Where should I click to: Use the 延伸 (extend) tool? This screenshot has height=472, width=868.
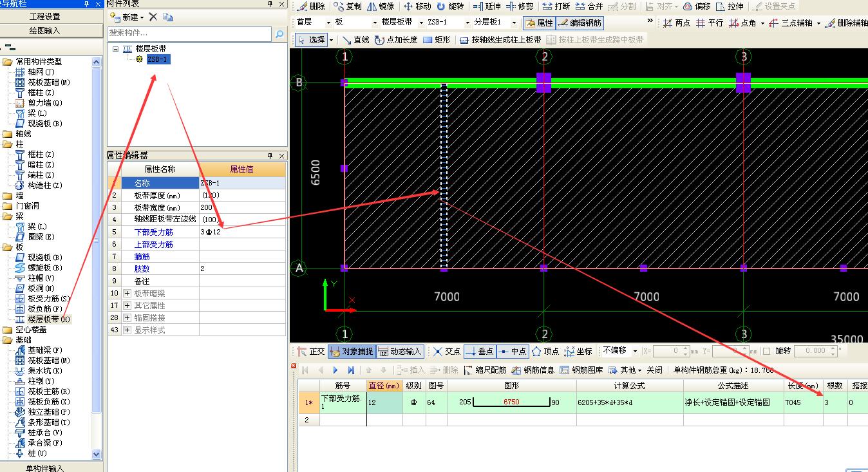pyautogui.click(x=486, y=6)
